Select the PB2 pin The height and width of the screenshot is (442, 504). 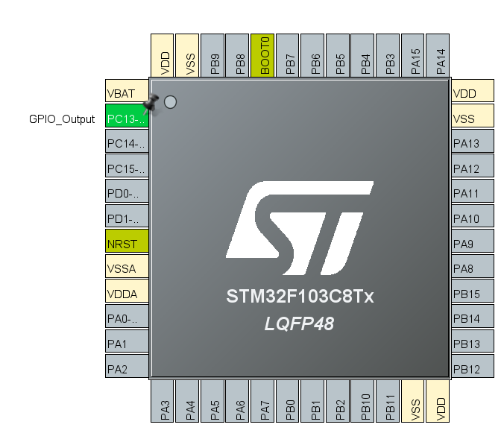[x=338, y=401]
